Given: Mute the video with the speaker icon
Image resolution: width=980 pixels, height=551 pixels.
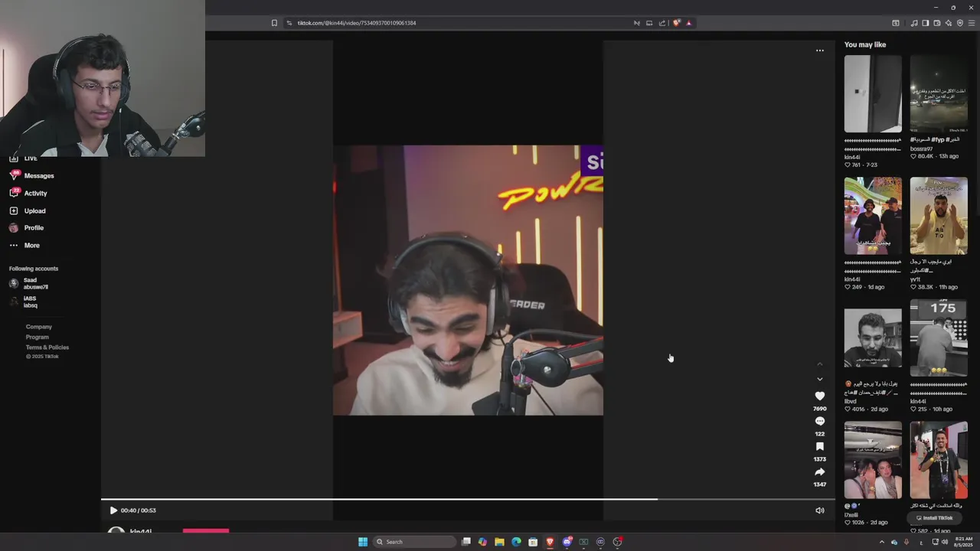Looking at the screenshot, I should [819, 510].
